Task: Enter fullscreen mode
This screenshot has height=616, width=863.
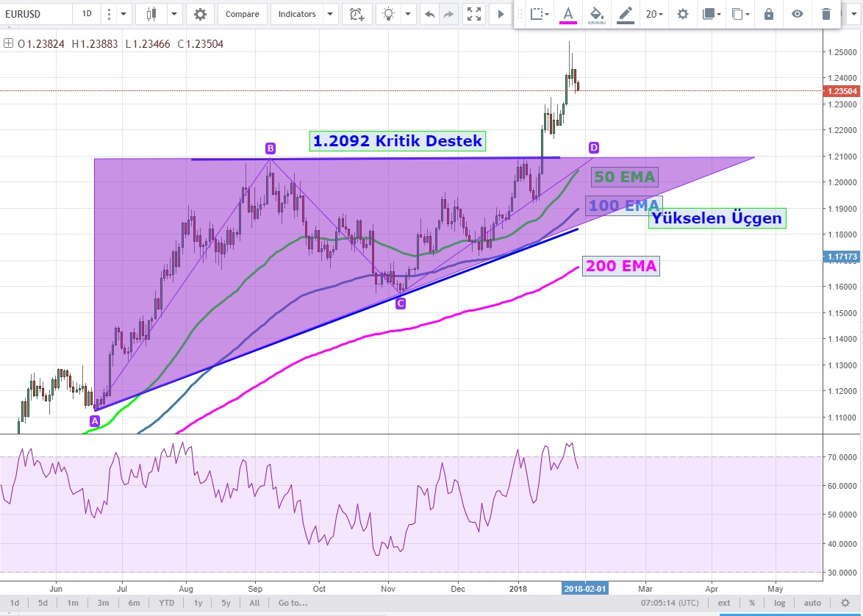Action: point(475,14)
